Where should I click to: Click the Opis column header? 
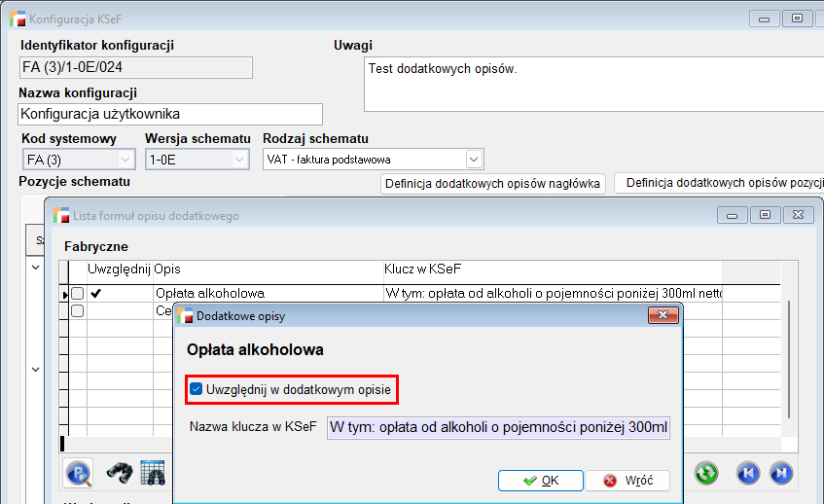[167, 269]
